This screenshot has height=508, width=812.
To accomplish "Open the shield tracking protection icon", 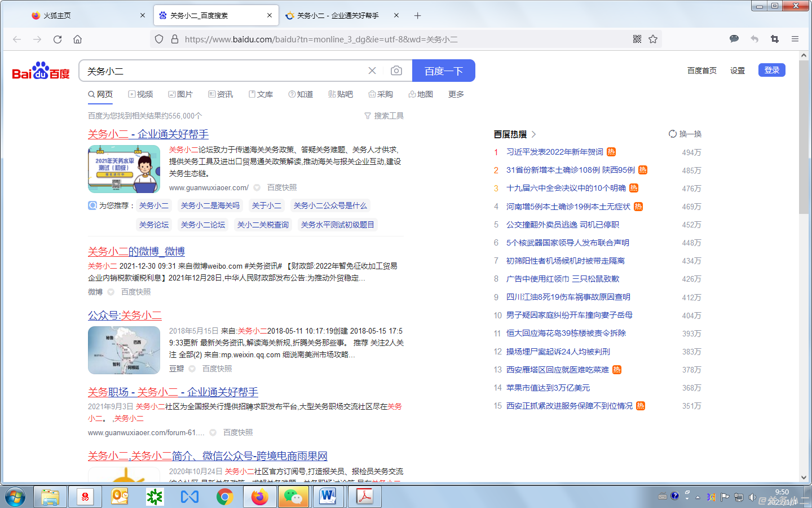I will coord(159,39).
